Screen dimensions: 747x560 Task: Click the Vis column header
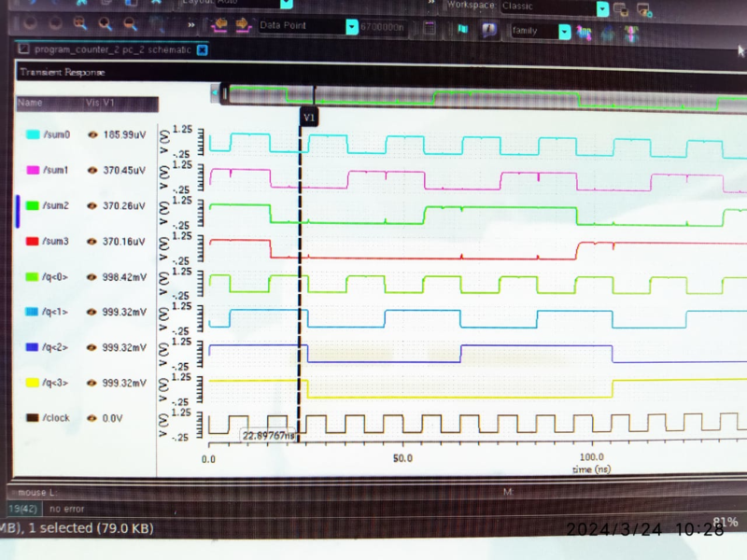tap(92, 103)
